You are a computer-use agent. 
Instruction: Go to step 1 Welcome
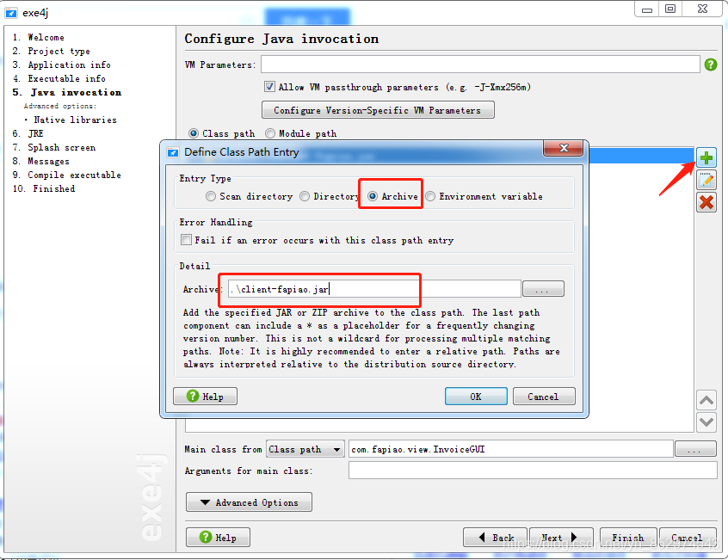(39, 38)
